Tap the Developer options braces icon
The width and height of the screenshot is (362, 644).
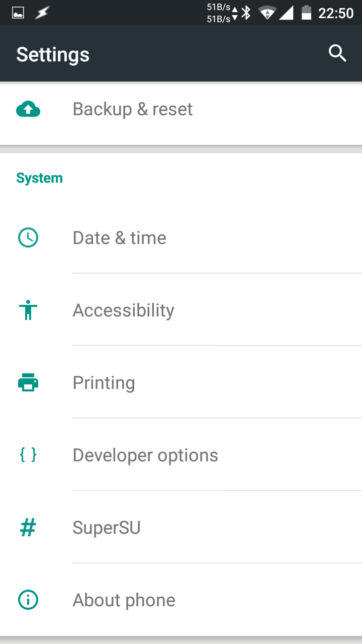pyautogui.click(x=28, y=455)
